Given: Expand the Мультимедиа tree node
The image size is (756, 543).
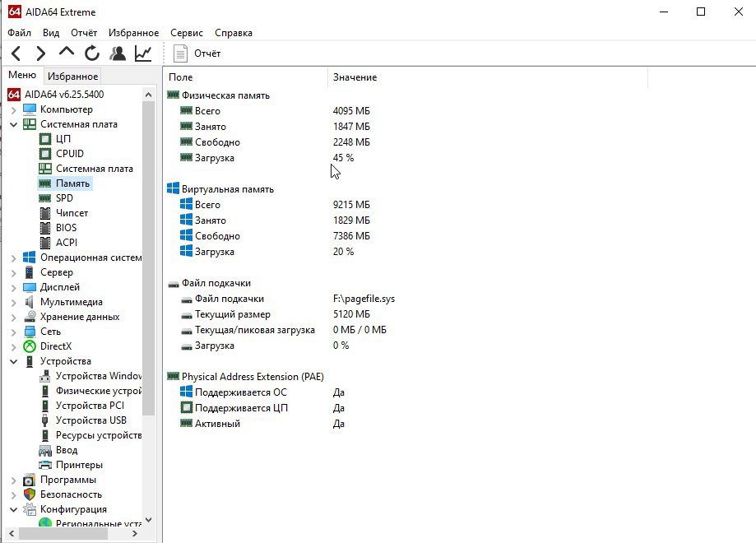Looking at the screenshot, I should pyautogui.click(x=13, y=303).
